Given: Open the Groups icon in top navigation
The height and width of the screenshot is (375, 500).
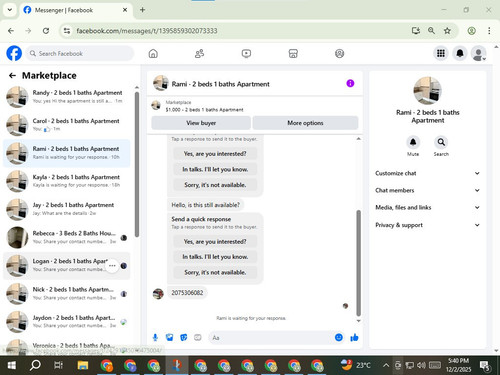Looking at the screenshot, I should (339, 53).
